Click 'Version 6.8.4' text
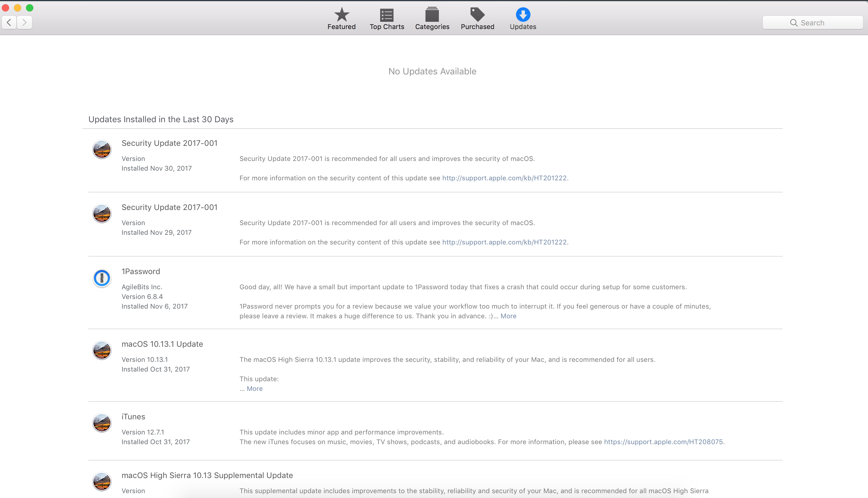 (x=142, y=297)
